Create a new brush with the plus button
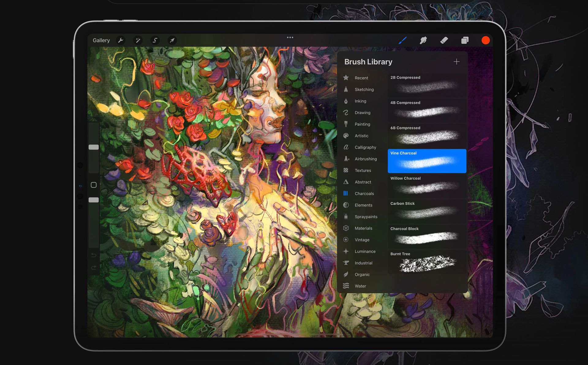The height and width of the screenshot is (365, 588). coord(456,61)
